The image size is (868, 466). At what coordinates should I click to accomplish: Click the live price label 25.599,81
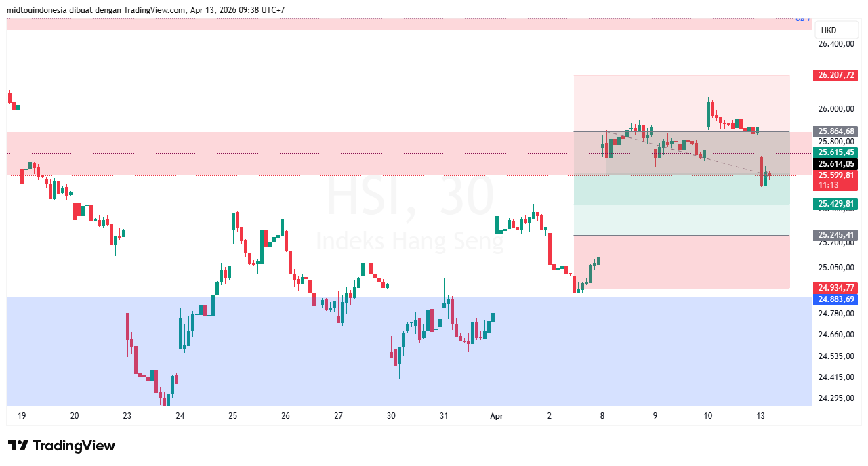(835, 176)
